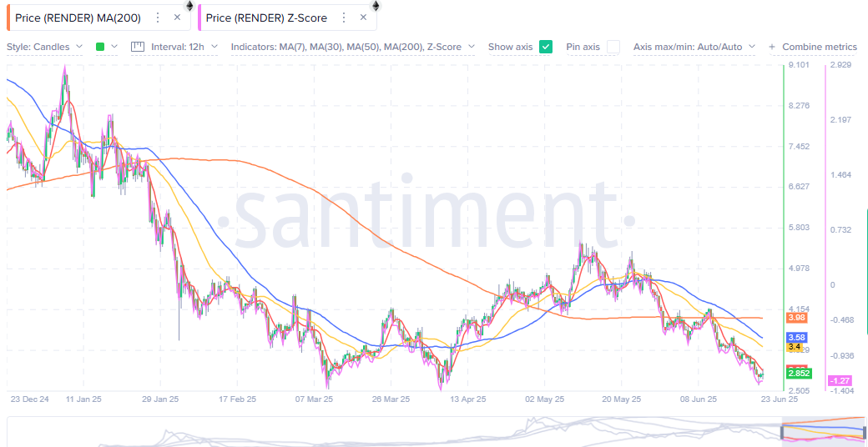Click the 2.197 Z-Score axis tick
Image resolution: width=868 pixels, height=447 pixels.
(x=840, y=120)
